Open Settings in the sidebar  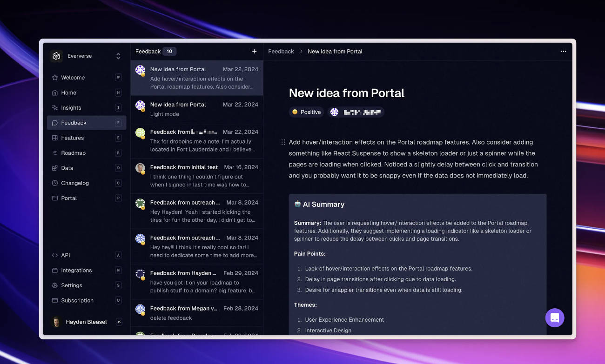(x=87, y=285)
